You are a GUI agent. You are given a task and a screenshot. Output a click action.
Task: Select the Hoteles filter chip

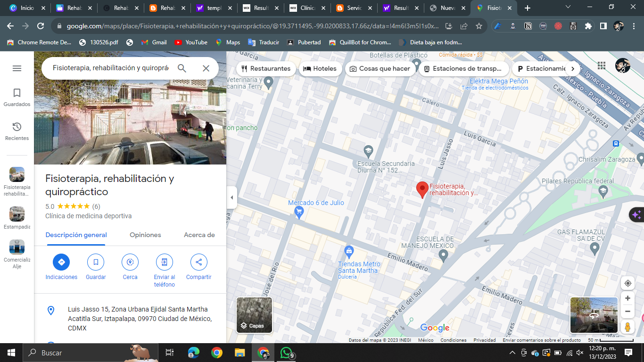tap(320, 69)
